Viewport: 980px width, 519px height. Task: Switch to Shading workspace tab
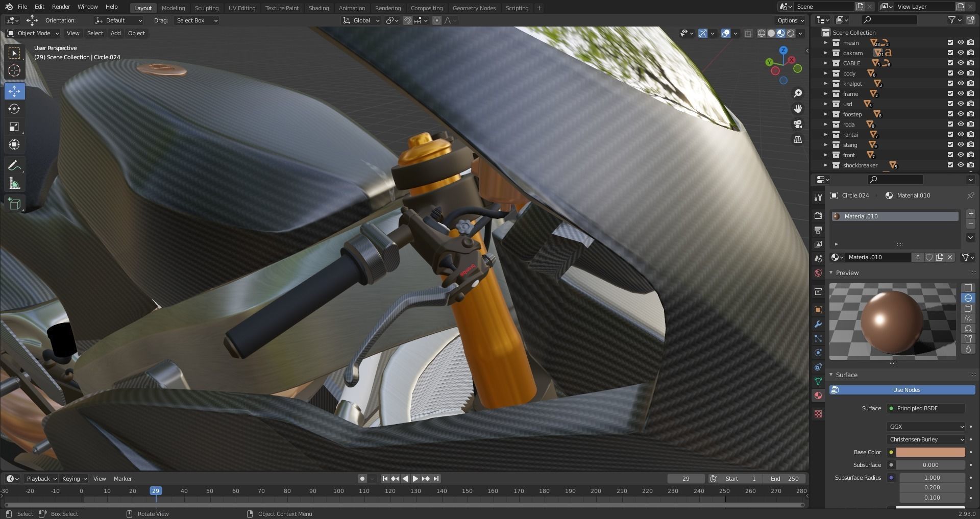(318, 8)
